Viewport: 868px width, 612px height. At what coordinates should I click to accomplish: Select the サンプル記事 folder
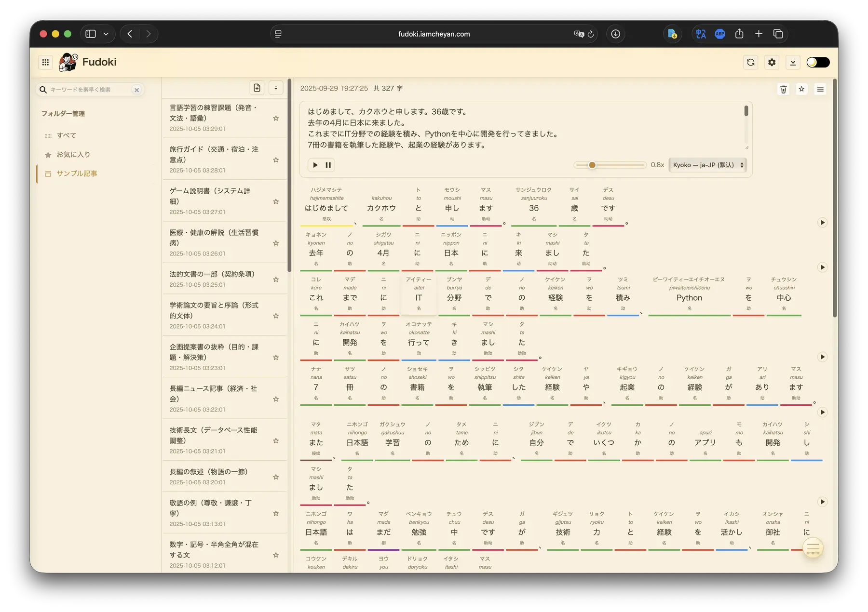point(77,173)
